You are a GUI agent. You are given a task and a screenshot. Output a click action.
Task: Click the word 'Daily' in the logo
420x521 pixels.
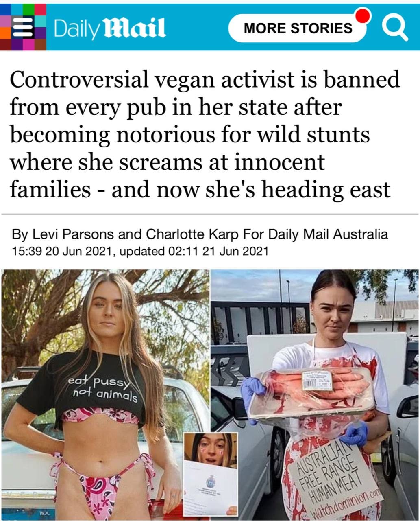[76, 28]
